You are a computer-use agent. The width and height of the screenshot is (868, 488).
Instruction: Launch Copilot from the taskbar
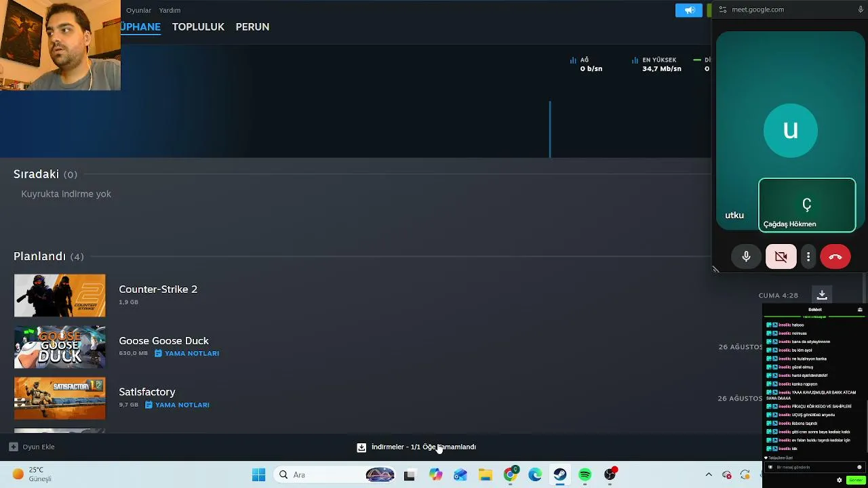click(x=435, y=475)
